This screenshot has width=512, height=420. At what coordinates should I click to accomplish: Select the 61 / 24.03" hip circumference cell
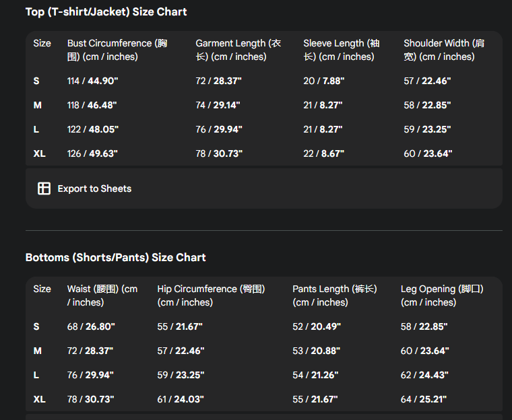[180, 399]
